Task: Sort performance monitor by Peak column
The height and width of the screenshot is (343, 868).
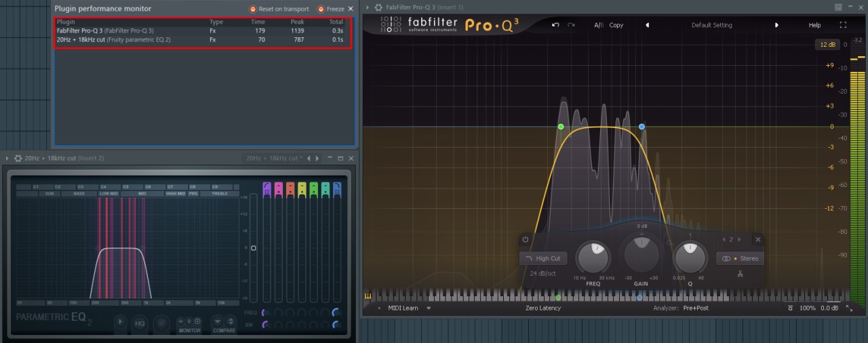Action: 297,22
